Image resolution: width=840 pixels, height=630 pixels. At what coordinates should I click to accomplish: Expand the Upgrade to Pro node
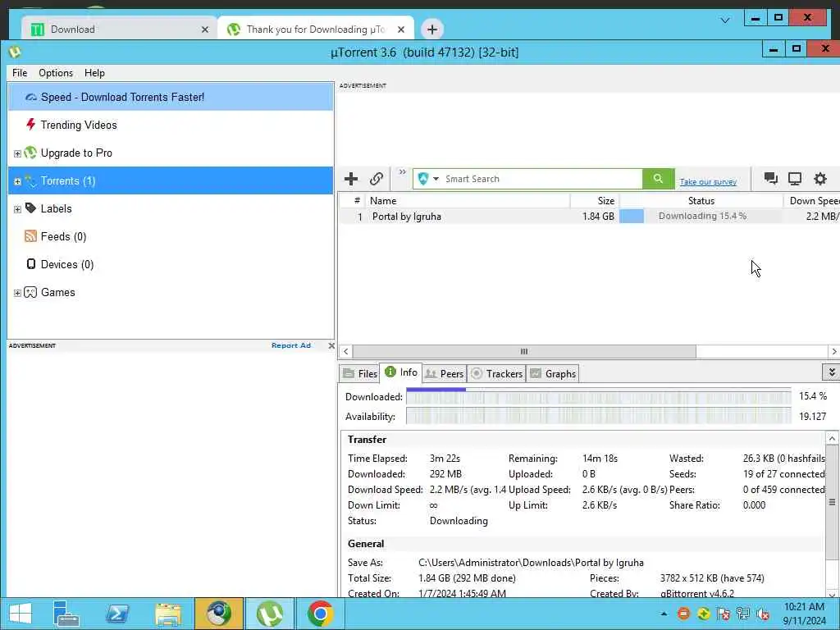pos(17,153)
